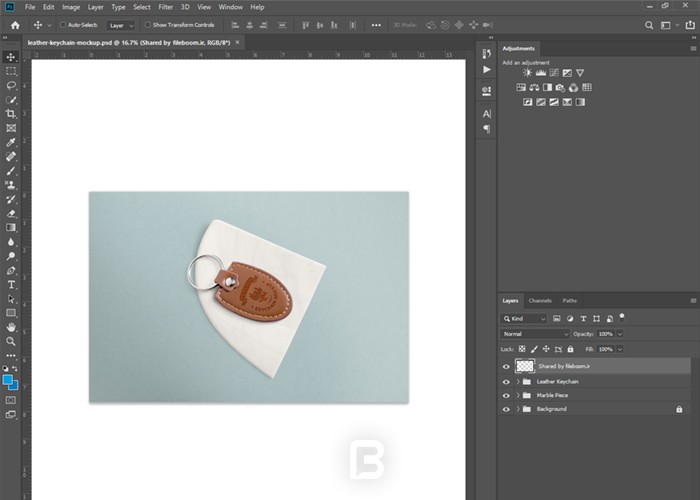Toggle Quick Mask mode icon
The image size is (700, 500).
[11, 400]
